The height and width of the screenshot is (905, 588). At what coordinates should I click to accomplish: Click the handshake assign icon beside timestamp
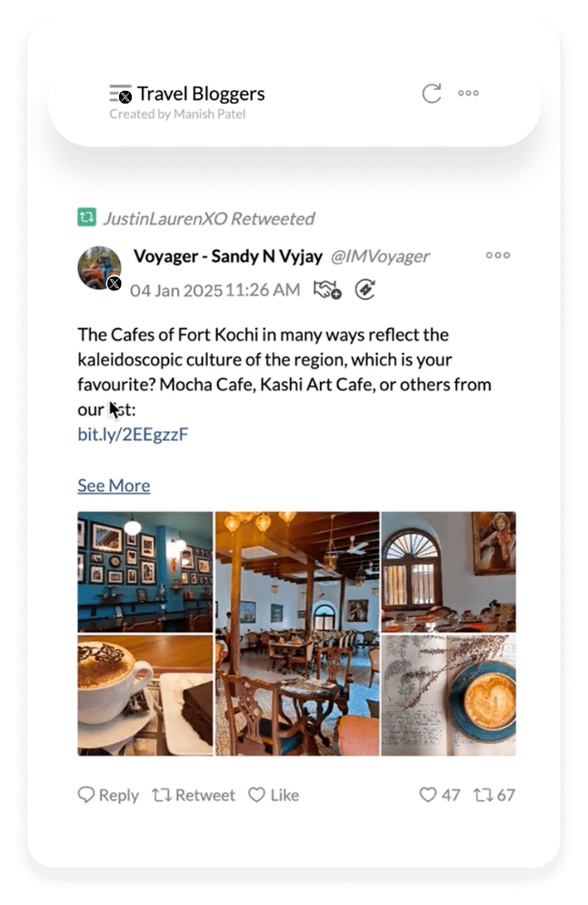pos(327,290)
